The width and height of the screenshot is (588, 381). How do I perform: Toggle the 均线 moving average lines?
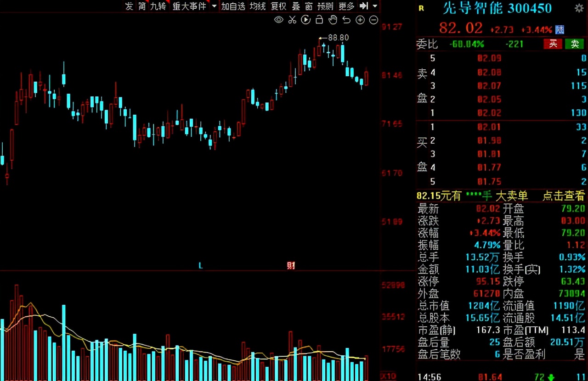[x=258, y=6]
